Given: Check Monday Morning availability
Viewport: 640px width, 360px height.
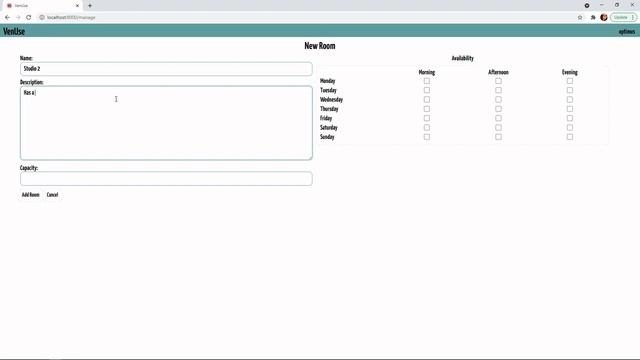Looking at the screenshot, I should point(427,81).
